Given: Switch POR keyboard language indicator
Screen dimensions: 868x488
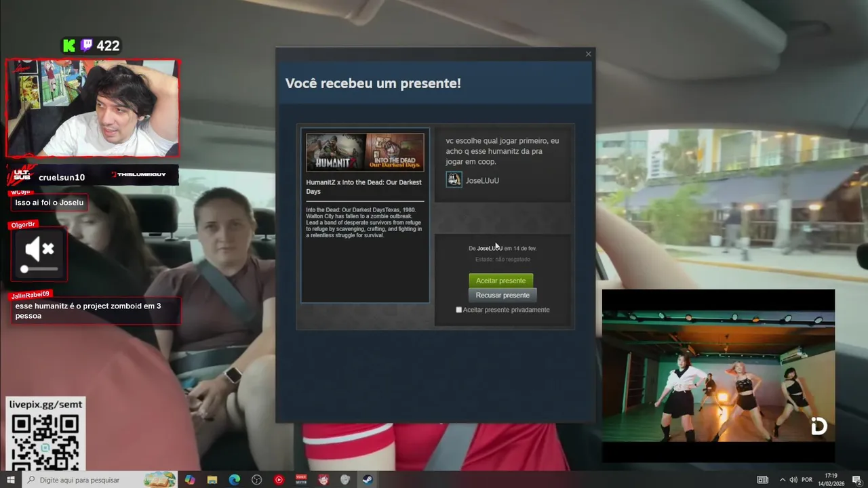Looking at the screenshot, I should (x=807, y=480).
